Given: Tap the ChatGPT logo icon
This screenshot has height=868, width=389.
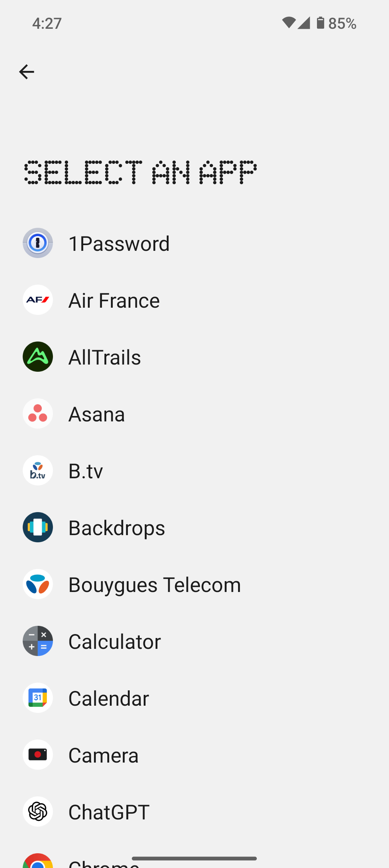Looking at the screenshot, I should pos(38,812).
